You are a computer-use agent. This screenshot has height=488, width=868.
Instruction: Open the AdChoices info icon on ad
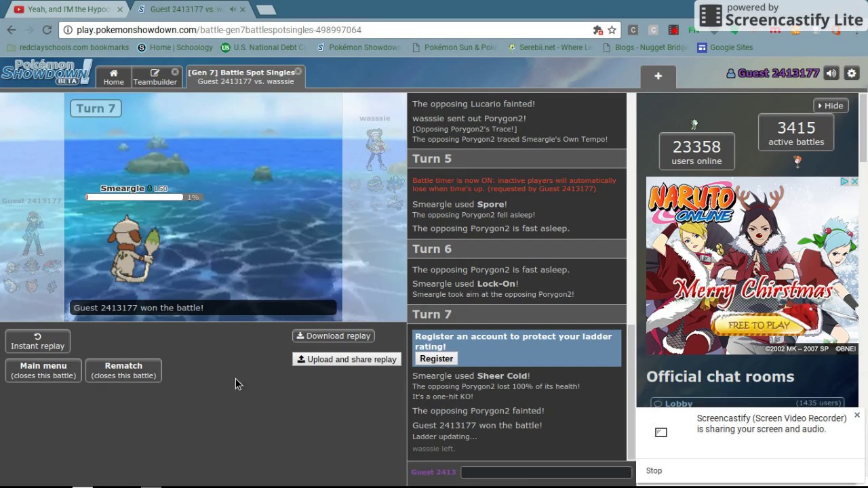[x=845, y=182]
